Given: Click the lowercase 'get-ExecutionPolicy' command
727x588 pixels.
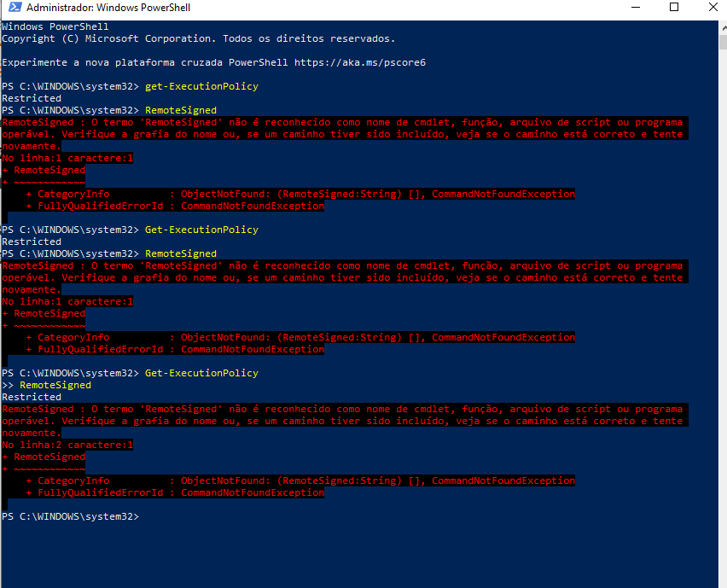Looking at the screenshot, I should click(201, 86).
